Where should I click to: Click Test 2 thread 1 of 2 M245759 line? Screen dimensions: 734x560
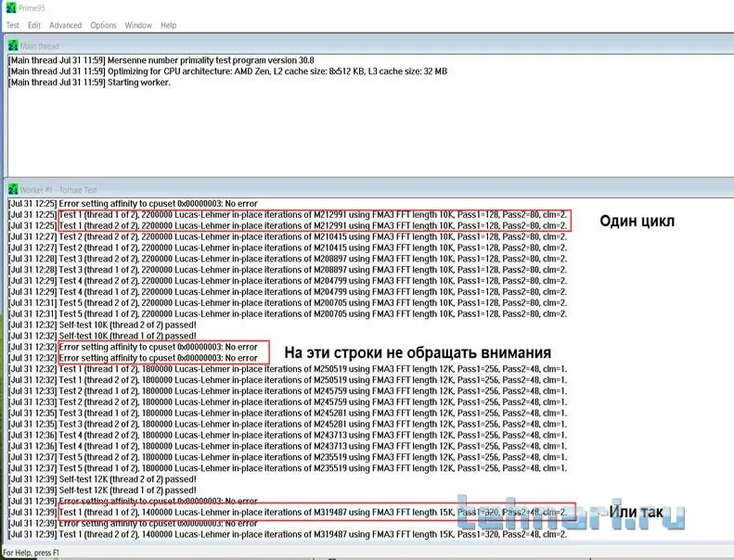(x=288, y=391)
